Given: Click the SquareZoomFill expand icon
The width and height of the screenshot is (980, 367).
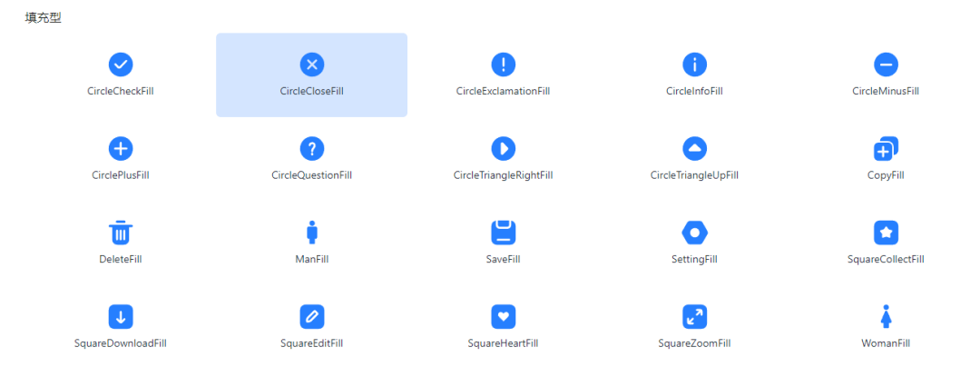Looking at the screenshot, I should pyautogui.click(x=694, y=316).
